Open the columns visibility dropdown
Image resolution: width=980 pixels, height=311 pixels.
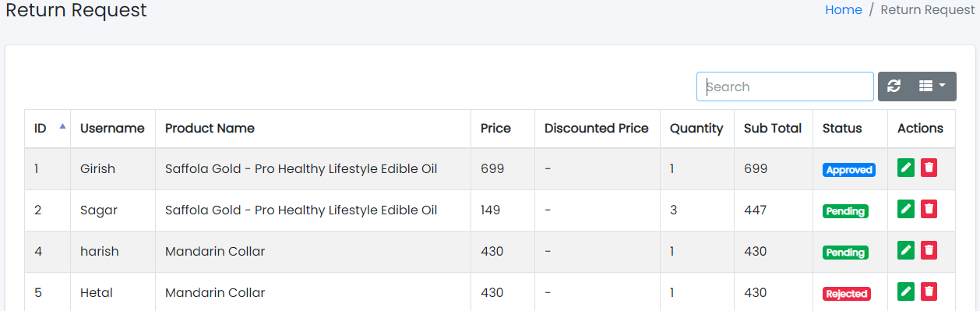pyautogui.click(x=932, y=87)
